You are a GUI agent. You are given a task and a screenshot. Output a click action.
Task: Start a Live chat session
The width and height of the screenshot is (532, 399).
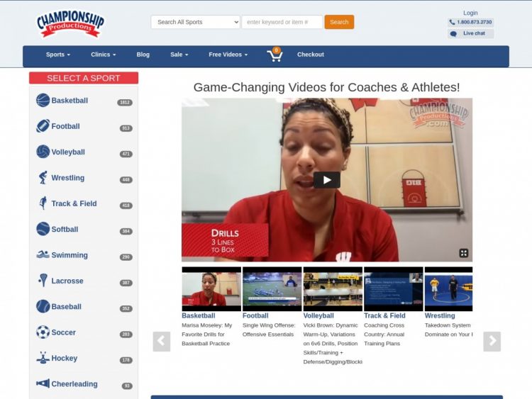click(471, 33)
